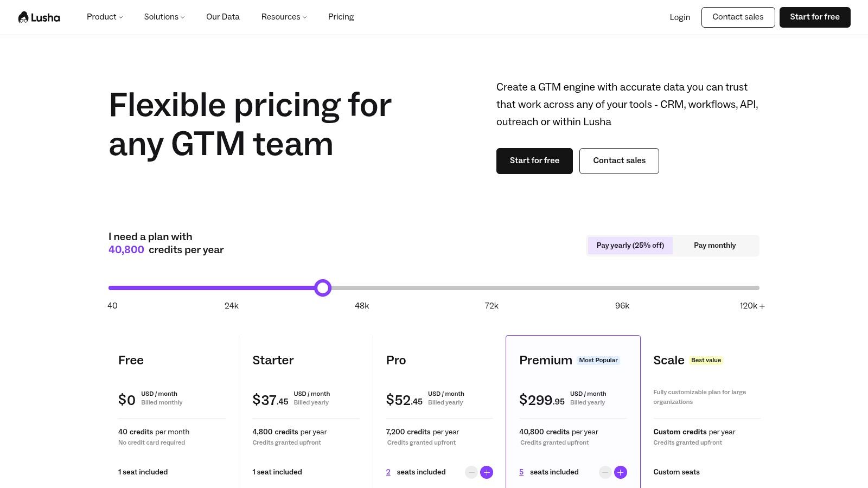Viewport: 868px width, 488px height.
Task: Click the $299.95 price
Action: coord(542,400)
